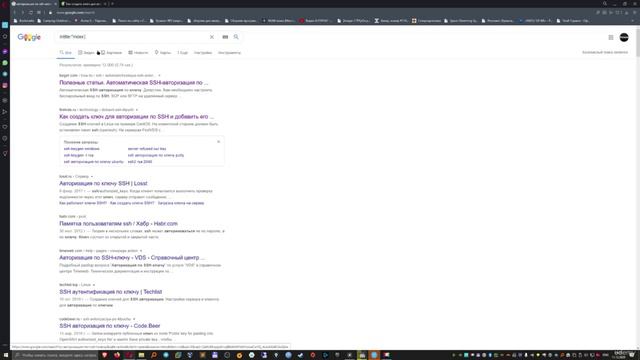
Task: Open result Как создать ключ для авторизации по SSH
Action: click(136, 117)
